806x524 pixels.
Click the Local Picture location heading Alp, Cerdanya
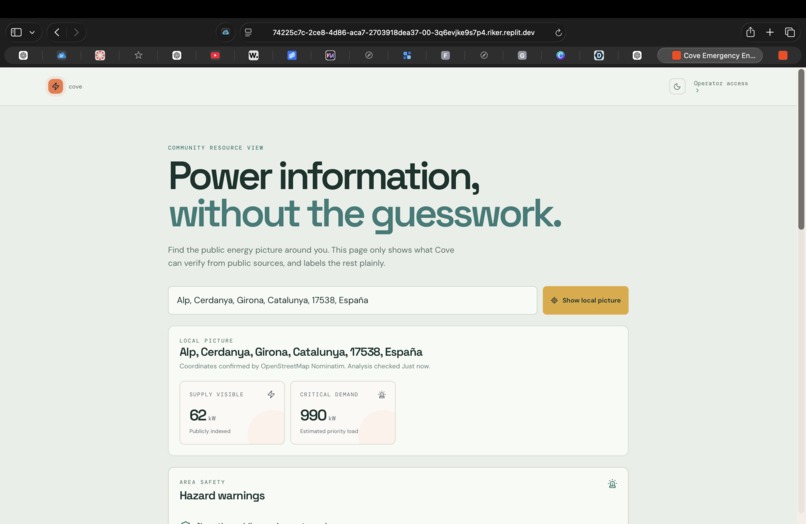pyautogui.click(x=301, y=352)
